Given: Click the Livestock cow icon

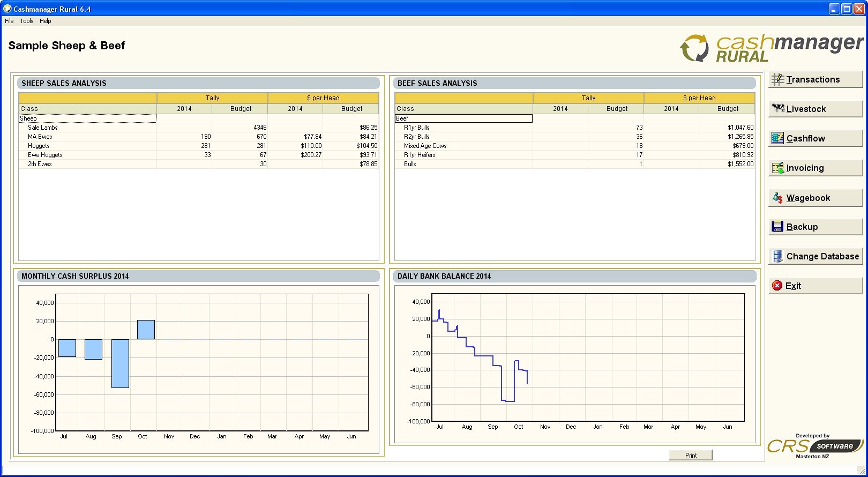Looking at the screenshot, I should tap(778, 109).
